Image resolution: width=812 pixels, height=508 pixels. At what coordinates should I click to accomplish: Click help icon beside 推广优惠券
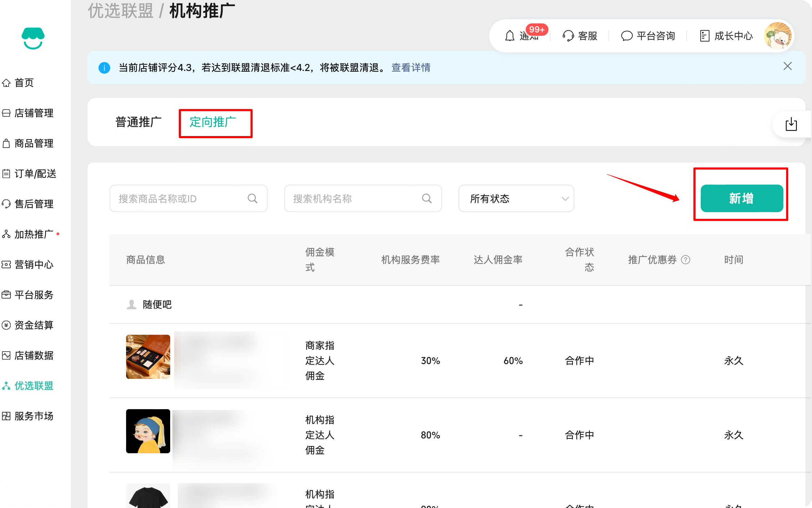686,260
